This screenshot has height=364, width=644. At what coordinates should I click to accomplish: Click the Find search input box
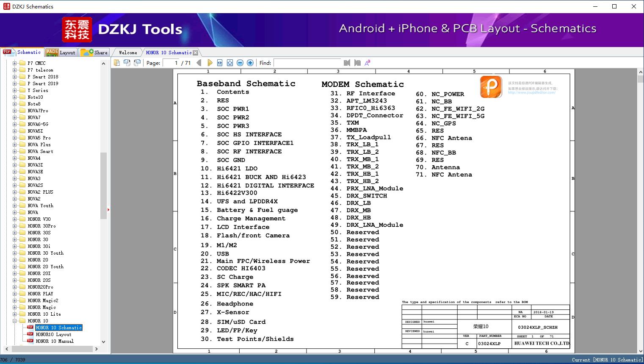(x=307, y=63)
